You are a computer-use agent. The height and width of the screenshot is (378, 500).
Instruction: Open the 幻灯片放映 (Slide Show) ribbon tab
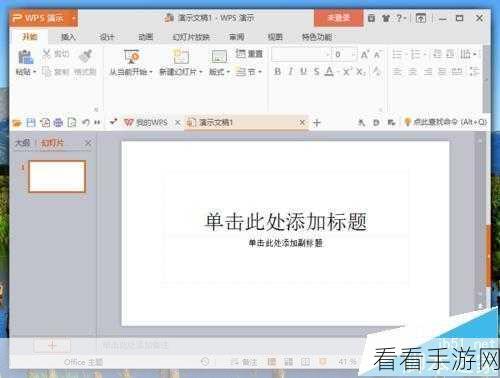pyautogui.click(x=191, y=37)
